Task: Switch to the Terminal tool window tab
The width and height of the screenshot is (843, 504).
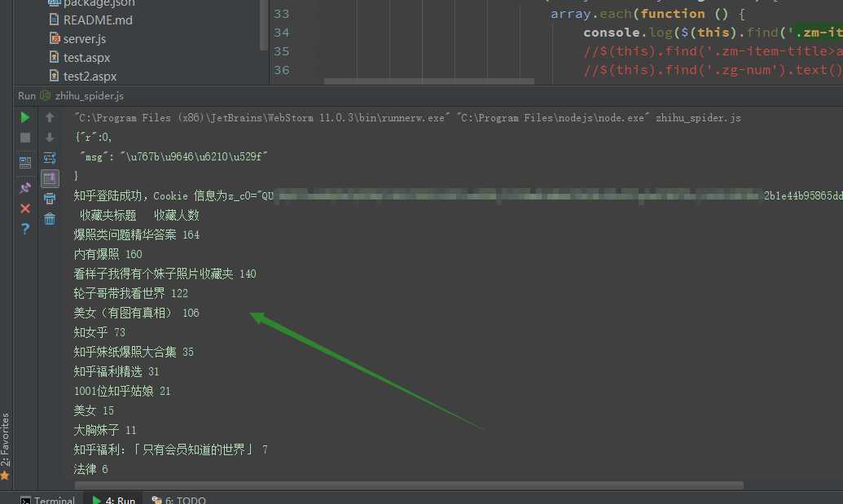Action: point(47,500)
